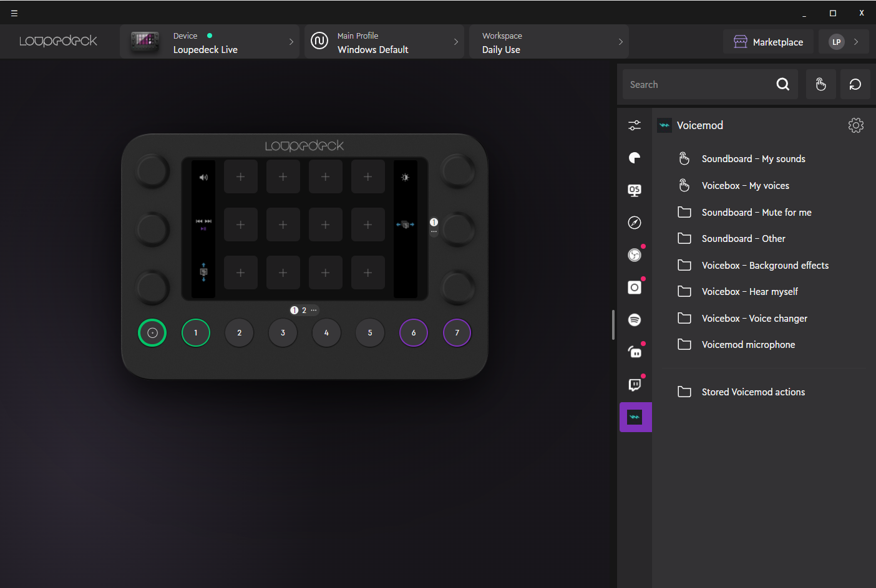Click the refresh arrow button beside Search

tap(855, 84)
